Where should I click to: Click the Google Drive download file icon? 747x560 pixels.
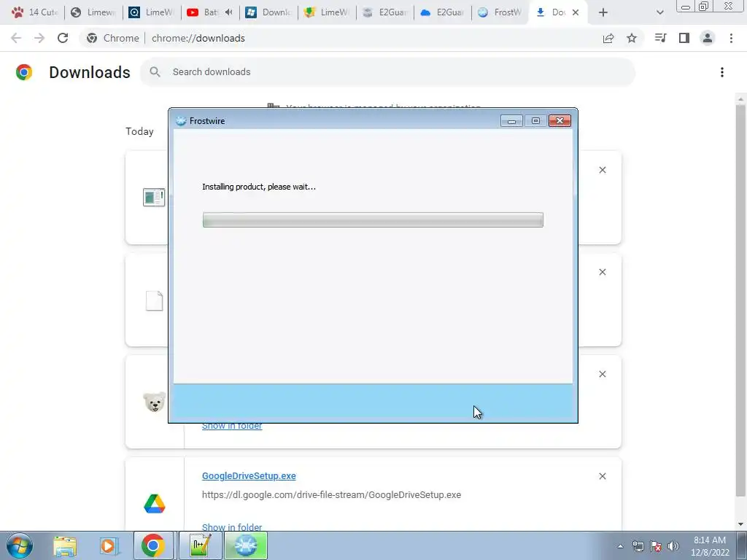click(x=155, y=504)
